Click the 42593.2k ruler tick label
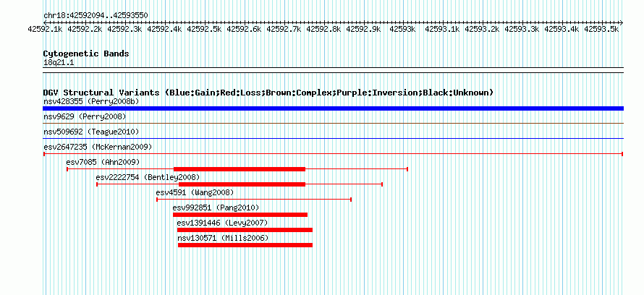Image resolution: width=644 pixels, height=295 pixels. (x=482, y=29)
